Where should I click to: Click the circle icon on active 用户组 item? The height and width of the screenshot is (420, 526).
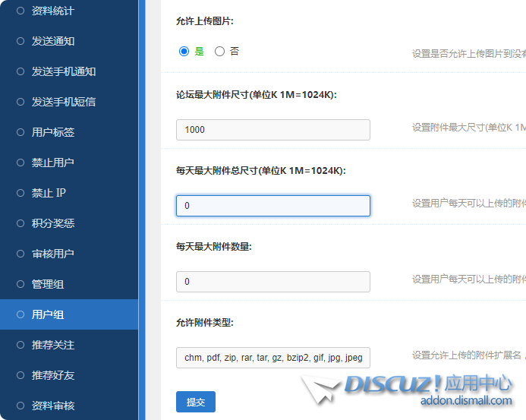[20, 314]
